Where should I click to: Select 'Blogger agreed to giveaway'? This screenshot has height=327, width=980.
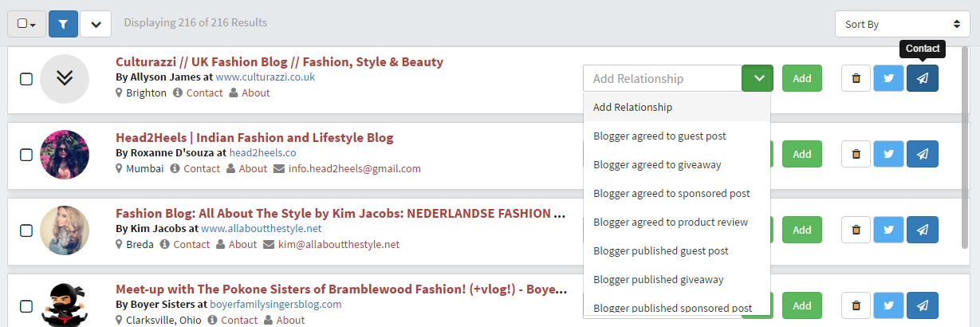[x=677, y=164]
